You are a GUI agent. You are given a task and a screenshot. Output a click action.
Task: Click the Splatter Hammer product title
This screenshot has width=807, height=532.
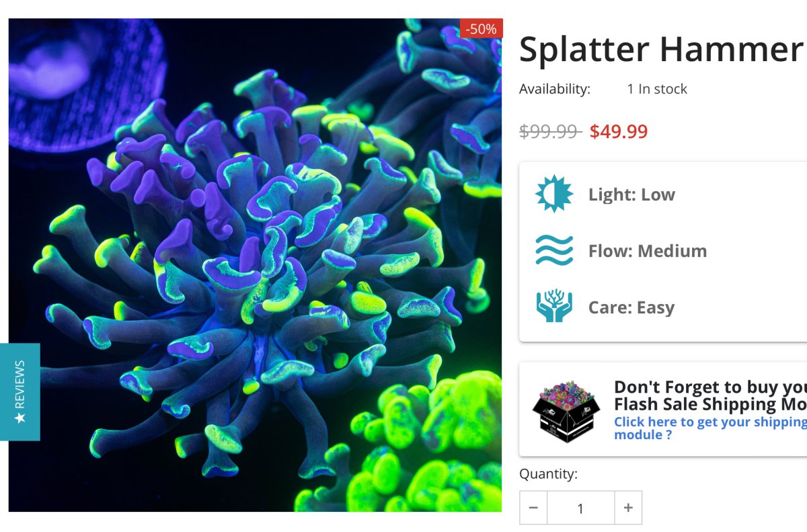(662, 50)
